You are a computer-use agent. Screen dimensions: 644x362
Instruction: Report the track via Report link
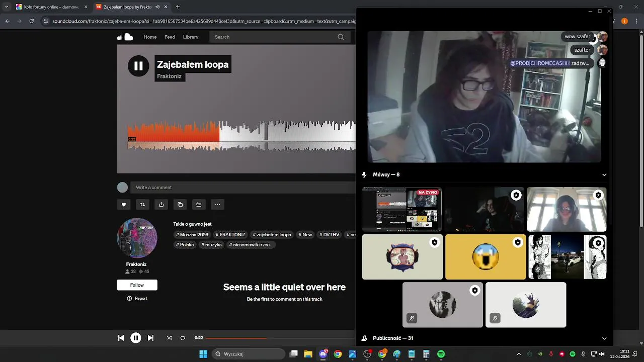coord(137,298)
